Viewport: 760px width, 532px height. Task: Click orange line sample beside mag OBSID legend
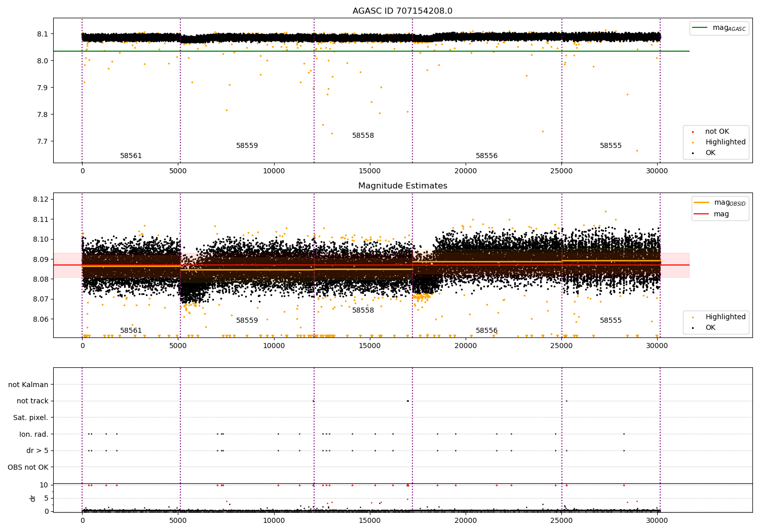(x=702, y=203)
